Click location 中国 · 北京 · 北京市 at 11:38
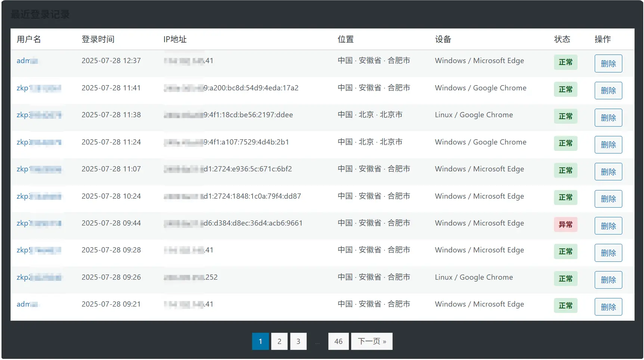Screen dimensions: 644x360 click(370, 115)
